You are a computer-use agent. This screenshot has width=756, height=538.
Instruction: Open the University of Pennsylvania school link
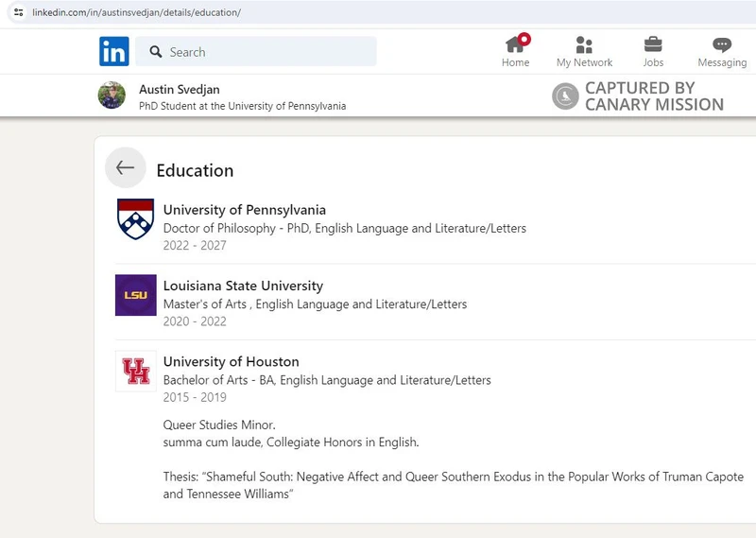tap(245, 210)
